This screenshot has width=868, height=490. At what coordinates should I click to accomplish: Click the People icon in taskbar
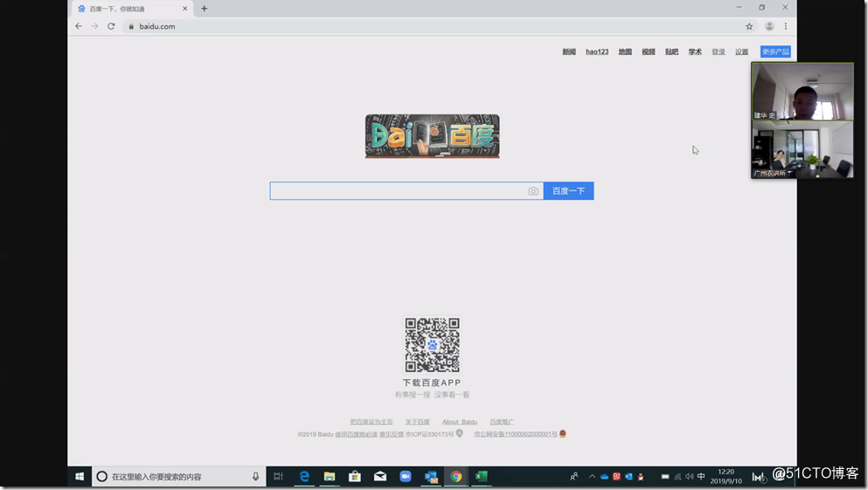(x=574, y=476)
